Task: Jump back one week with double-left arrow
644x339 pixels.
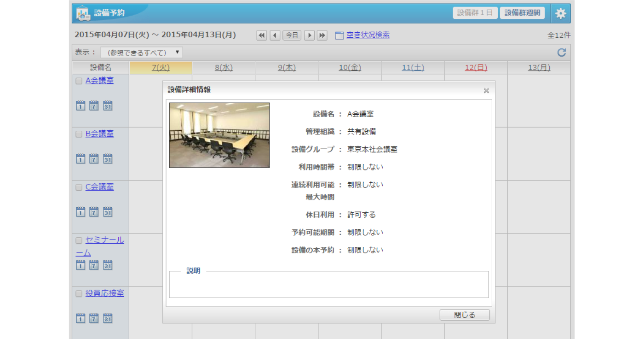Action: point(262,35)
